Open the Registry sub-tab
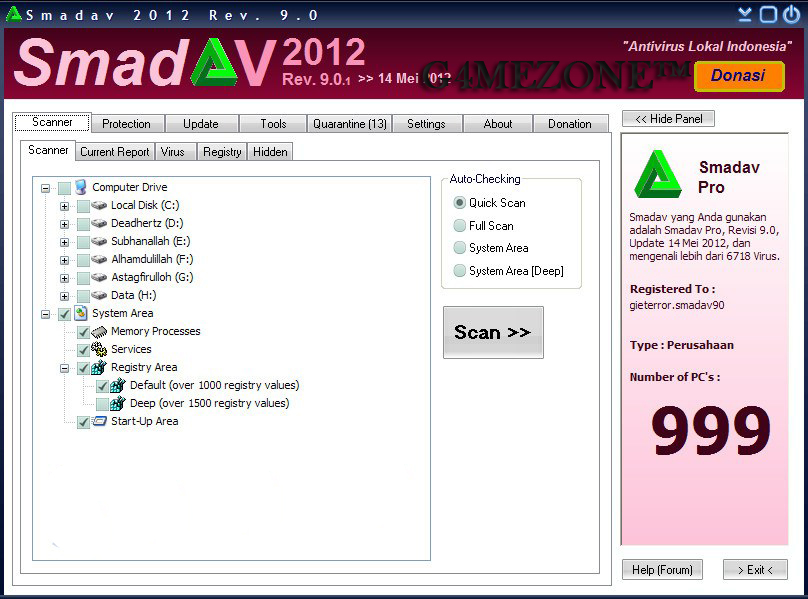Screen dimensions: 808x599 tap(222, 152)
